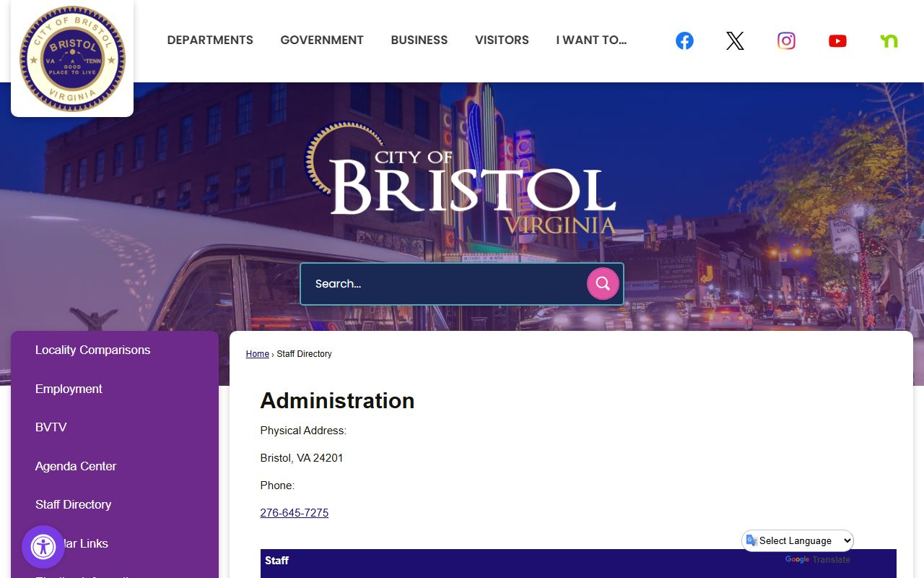
Task: Open the YouTube channel icon
Action: [x=837, y=41]
